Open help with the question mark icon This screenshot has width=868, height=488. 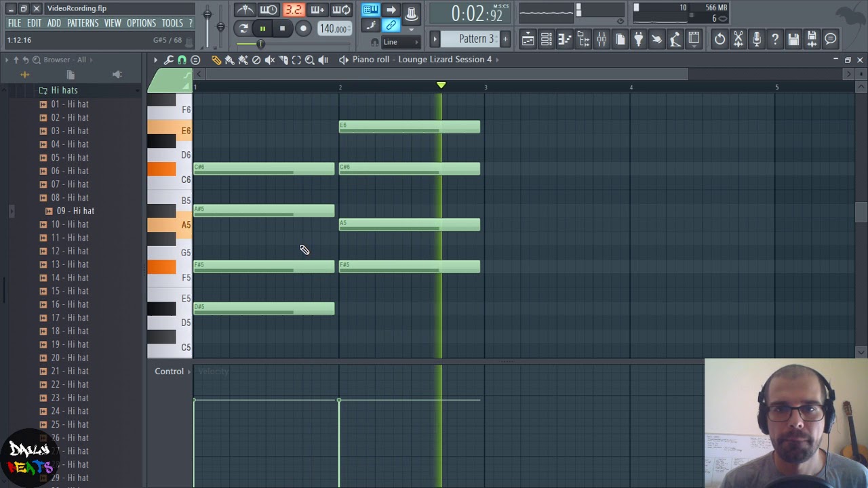pyautogui.click(x=775, y=39)
